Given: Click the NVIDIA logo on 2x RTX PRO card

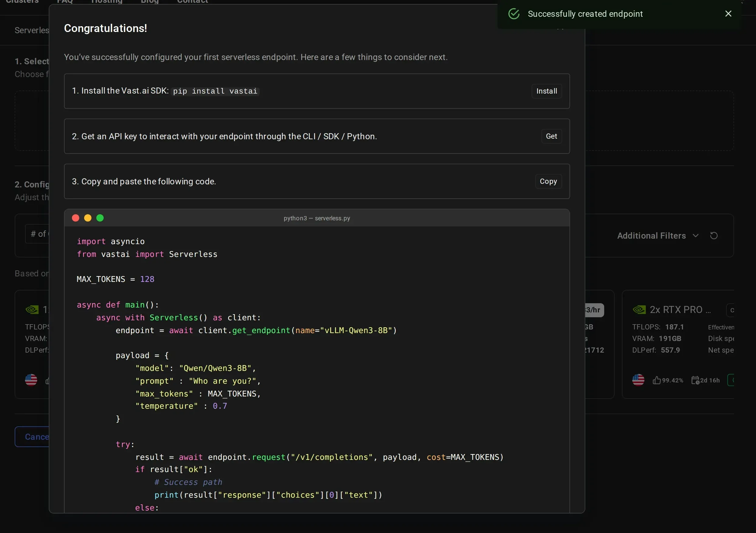Looking at the screenshot, I should pos(639,309).
